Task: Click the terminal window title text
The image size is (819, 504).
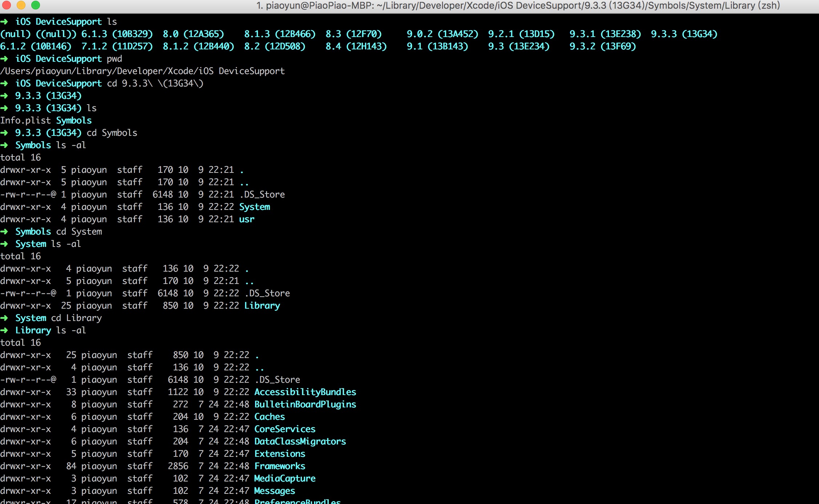Action: click(518, 5)
